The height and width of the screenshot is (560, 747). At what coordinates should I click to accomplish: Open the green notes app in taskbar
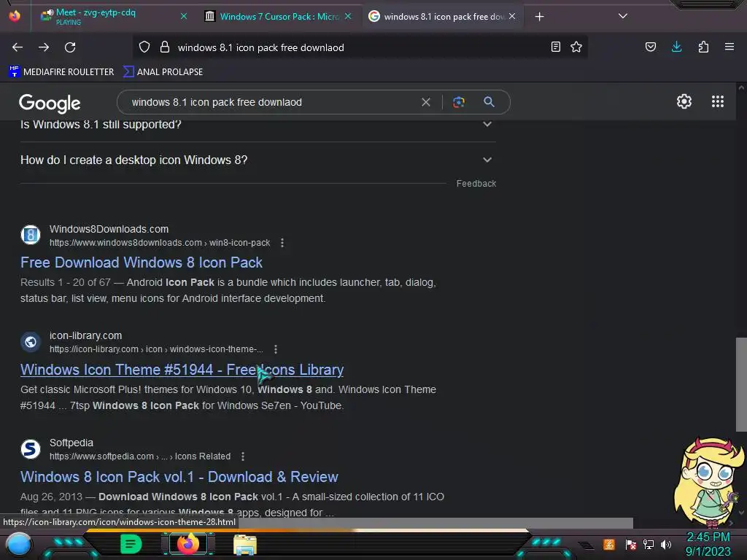pyautogui.click(x=131, y=544)
